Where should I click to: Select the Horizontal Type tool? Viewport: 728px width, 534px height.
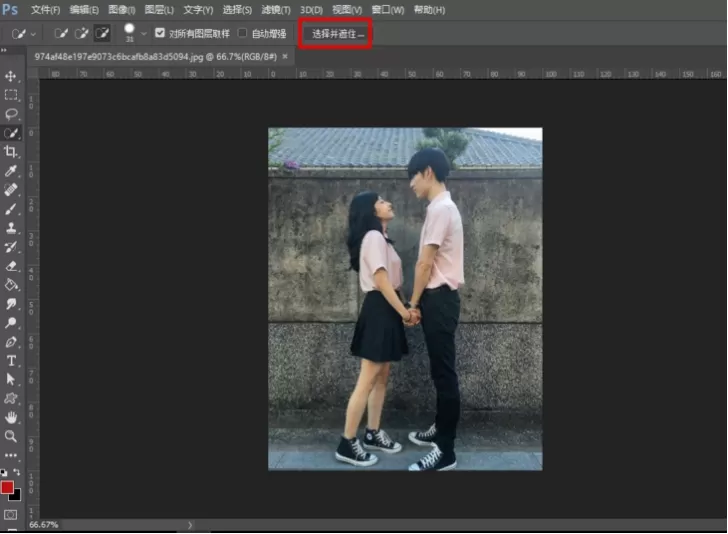coord(11,361)
